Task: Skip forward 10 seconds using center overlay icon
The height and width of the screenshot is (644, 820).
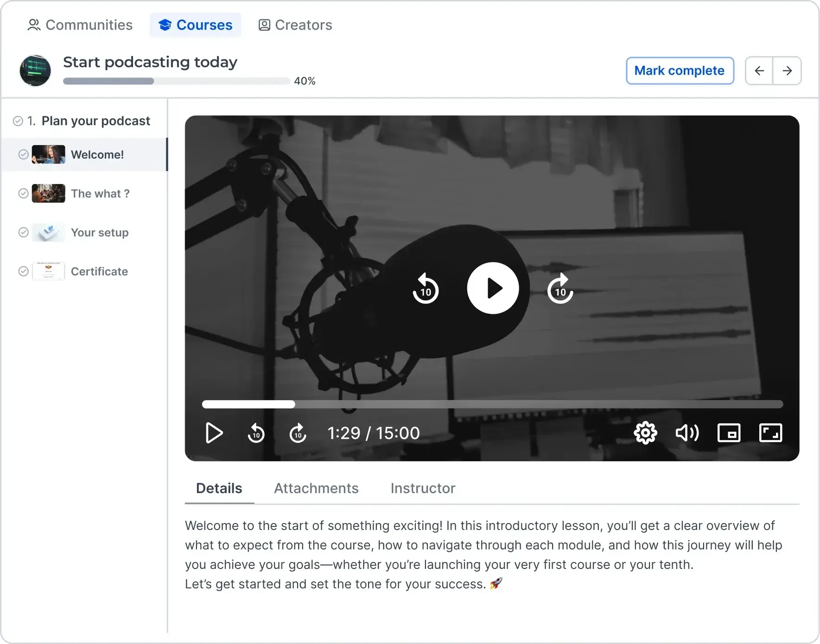Action: click(x=560, y=288)
